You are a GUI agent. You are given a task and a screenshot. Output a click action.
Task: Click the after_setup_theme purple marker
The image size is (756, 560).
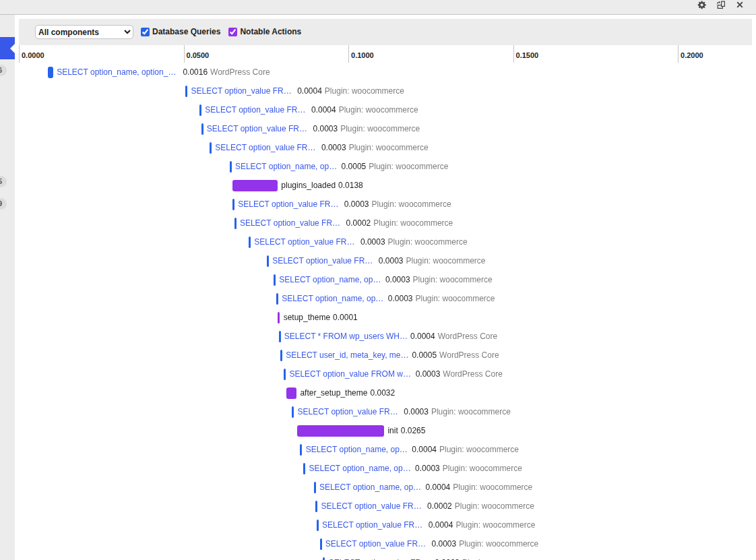tap(291, 393)
